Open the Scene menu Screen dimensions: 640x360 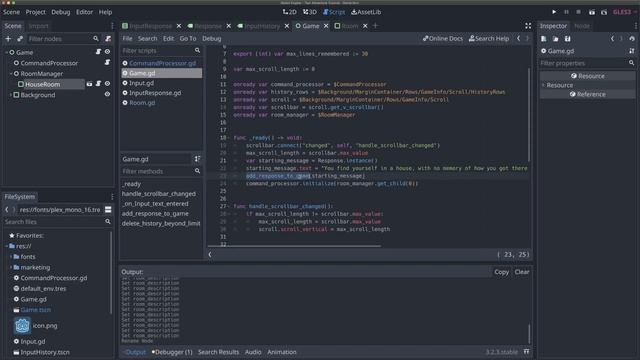click(x=11, y=12)
